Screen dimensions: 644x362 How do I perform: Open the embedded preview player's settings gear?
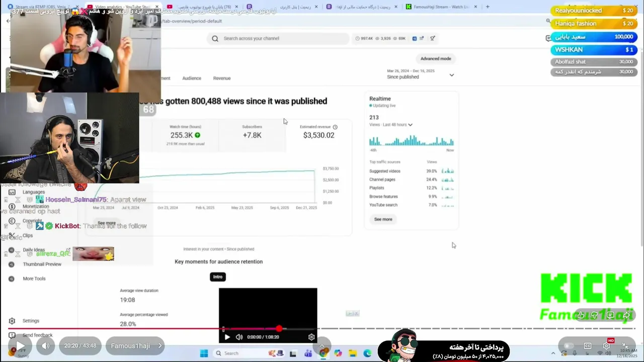(311, 337)
